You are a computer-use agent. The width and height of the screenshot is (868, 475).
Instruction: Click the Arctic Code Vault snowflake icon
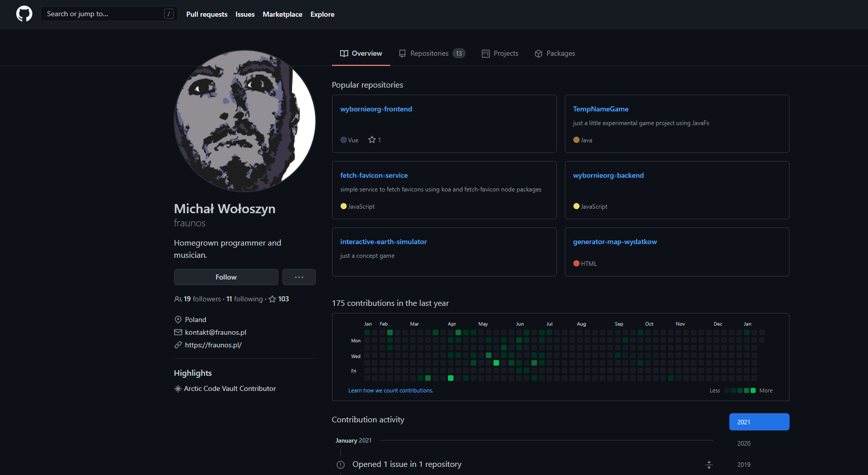178,389
